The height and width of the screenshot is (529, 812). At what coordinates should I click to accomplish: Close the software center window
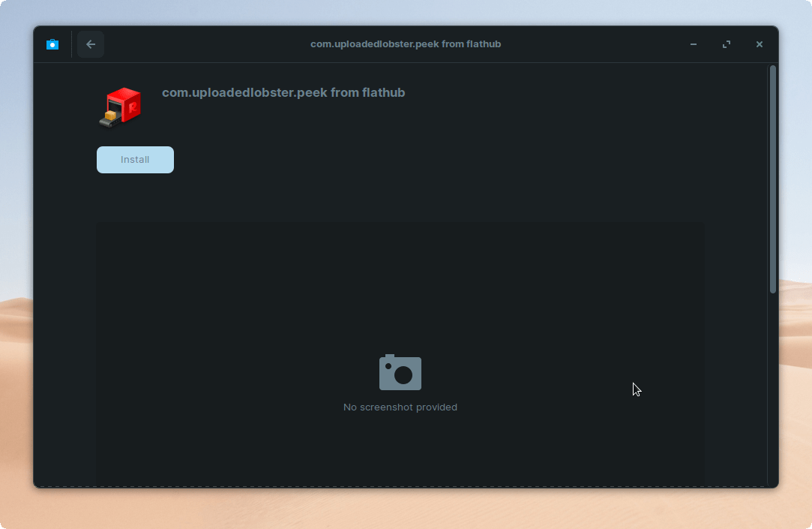tap(760, 44)
